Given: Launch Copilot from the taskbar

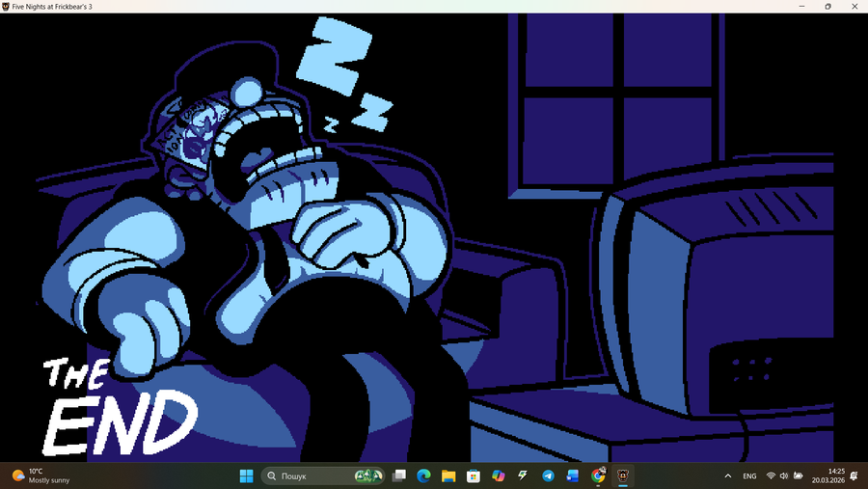Looking at the screenshot, I should (499, 475).
